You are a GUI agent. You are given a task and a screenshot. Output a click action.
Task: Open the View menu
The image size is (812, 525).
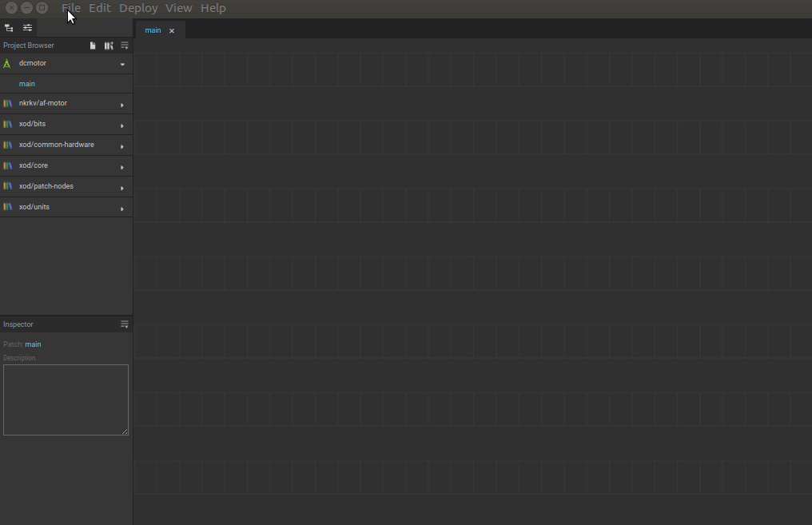tap(179, 8)
